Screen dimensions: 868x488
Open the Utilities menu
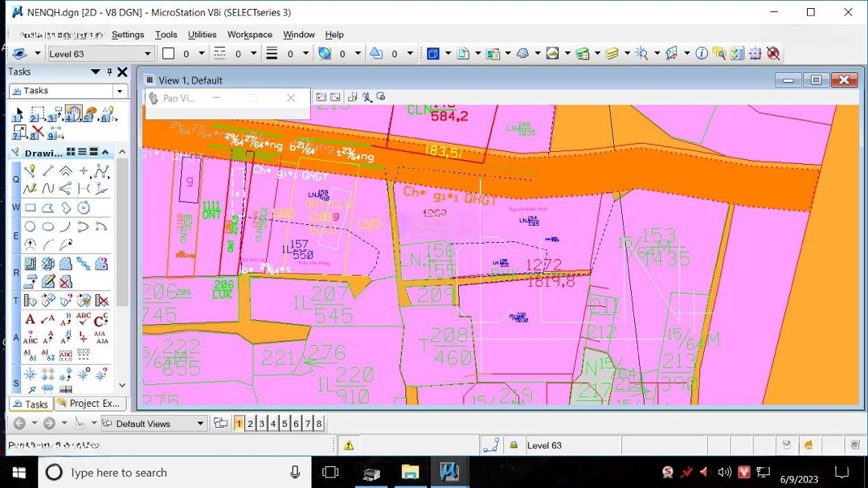click(202, 35)
